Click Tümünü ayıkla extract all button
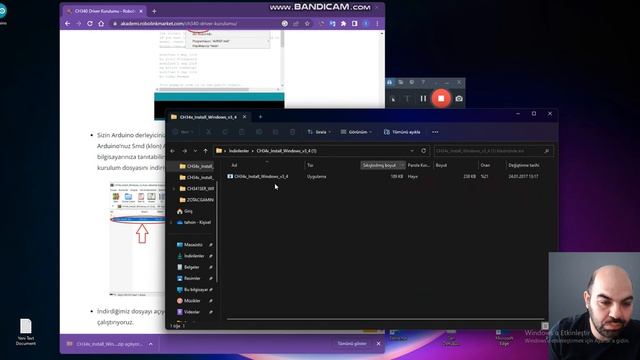This screenshot has width=640, height=360. point(402,132)
